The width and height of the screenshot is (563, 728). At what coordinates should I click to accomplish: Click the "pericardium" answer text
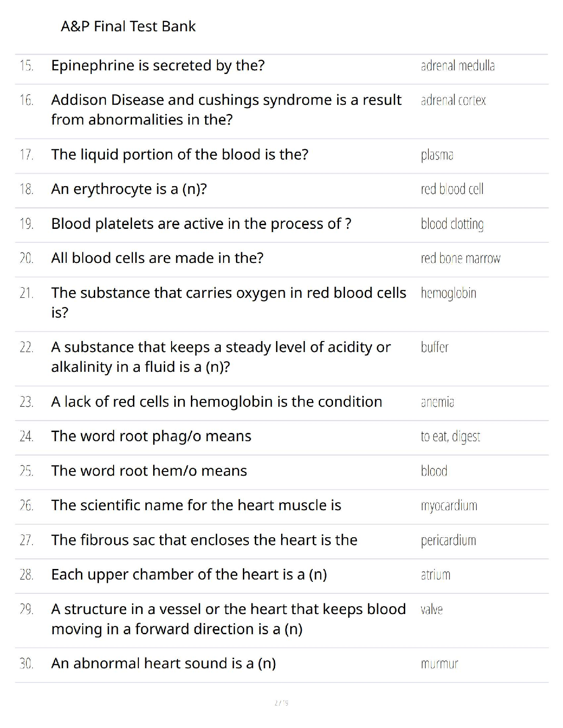(448, 540)
